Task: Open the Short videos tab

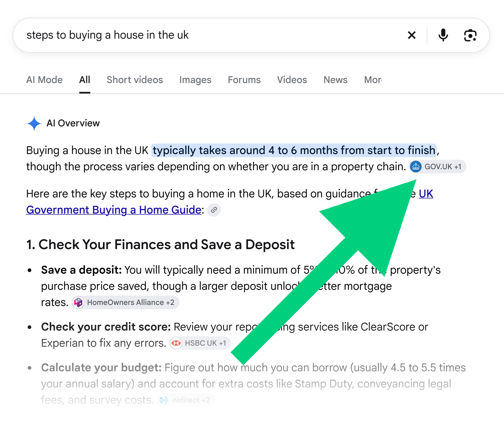Action: click(135, 80)
